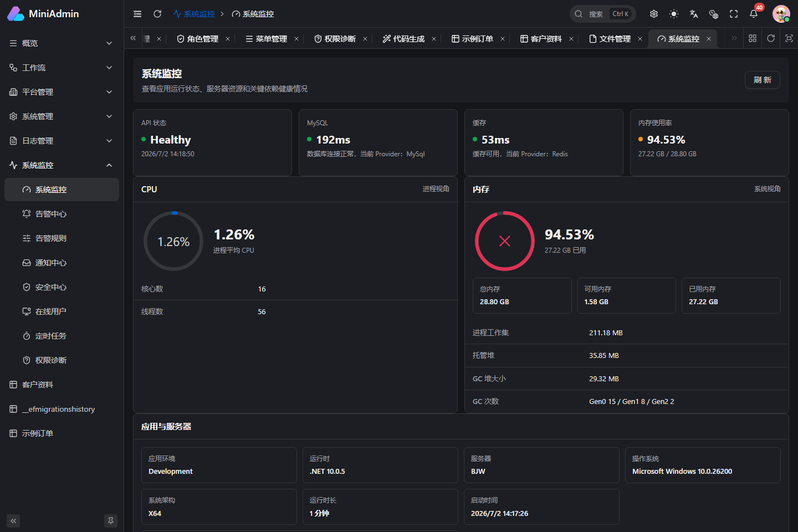Viewport: 798px width, 532px height.
Task: Collapse sidebar with bottom double-chevron button
Action: coord(13,521)
